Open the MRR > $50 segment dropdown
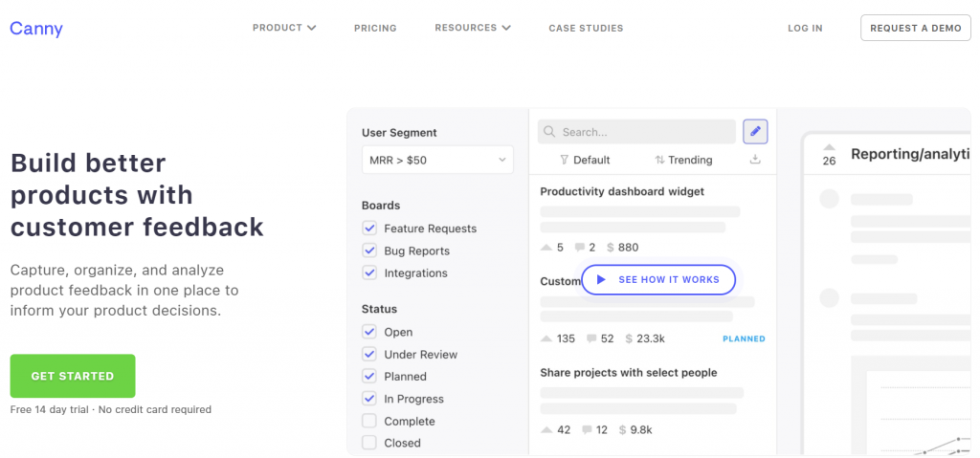 coord(437,160)
